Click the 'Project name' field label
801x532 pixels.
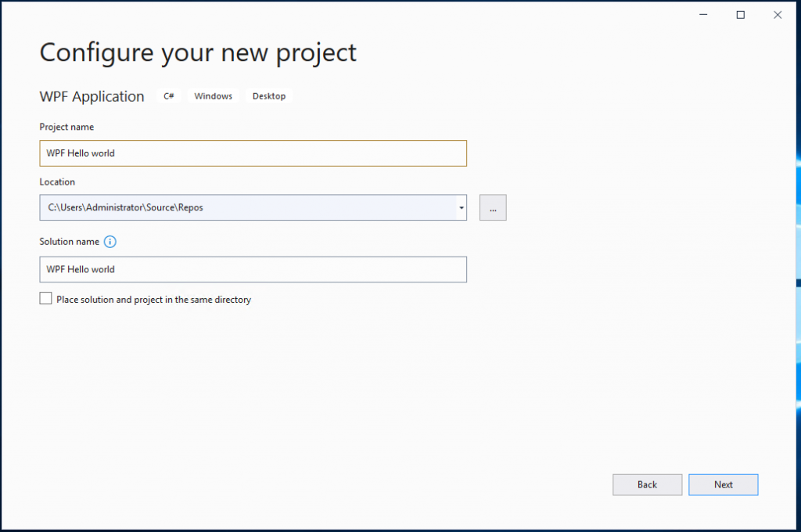[66, 127]
